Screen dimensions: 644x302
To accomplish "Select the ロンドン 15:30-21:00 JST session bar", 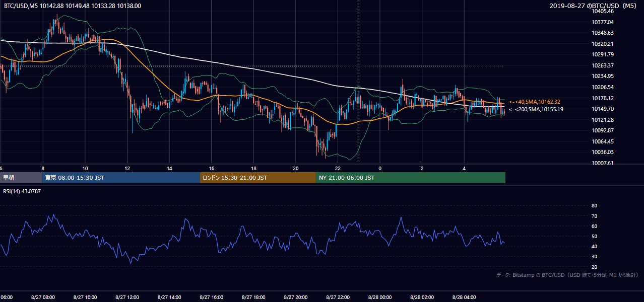I will pyautogui.click(x=258, y=178).
